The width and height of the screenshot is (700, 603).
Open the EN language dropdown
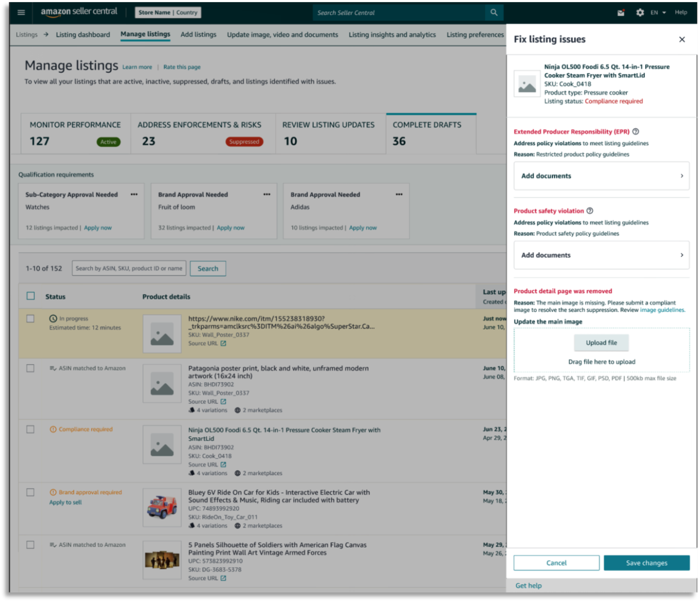click(658, 13)
